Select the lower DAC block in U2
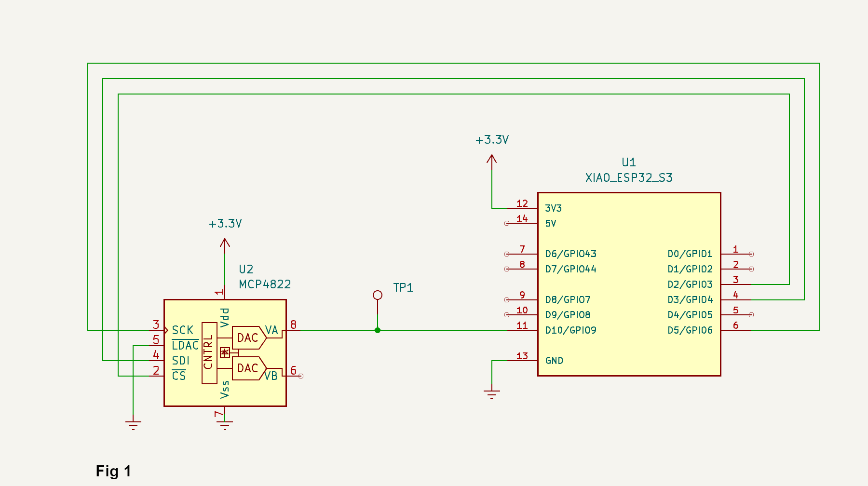This screenshot has height=486, width=868. 249,368
